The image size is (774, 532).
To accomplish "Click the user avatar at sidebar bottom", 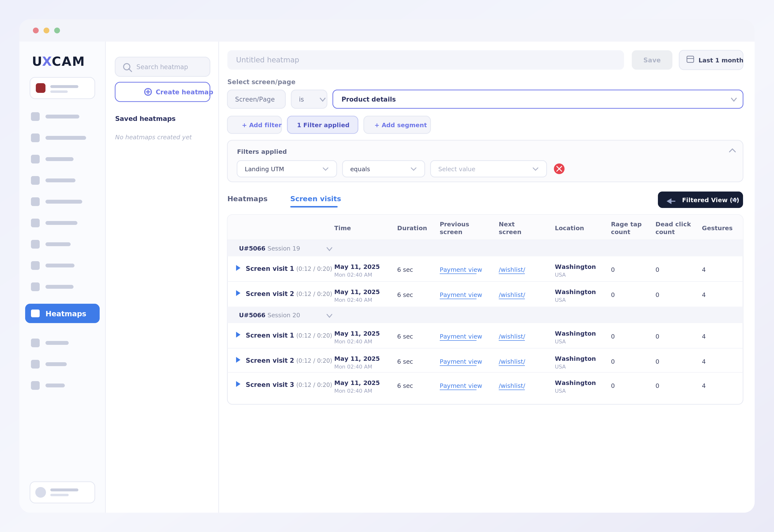I will click(x=41, y=492).
